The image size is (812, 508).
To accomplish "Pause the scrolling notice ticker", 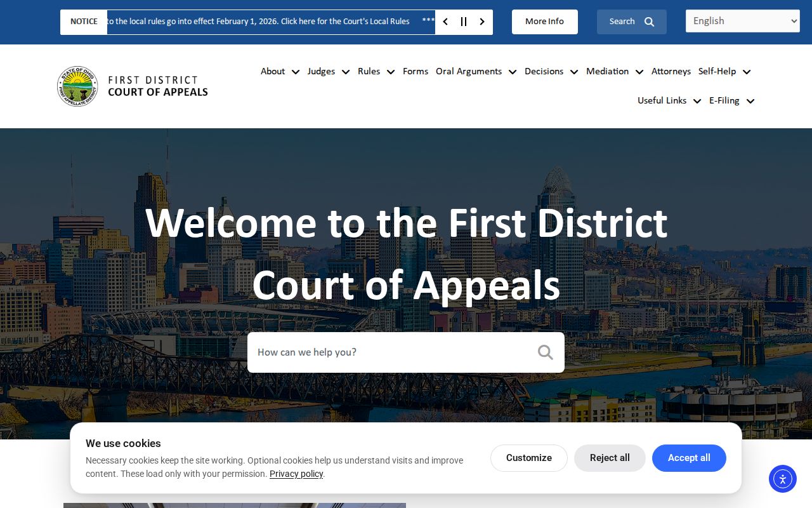I will (464, 22).
